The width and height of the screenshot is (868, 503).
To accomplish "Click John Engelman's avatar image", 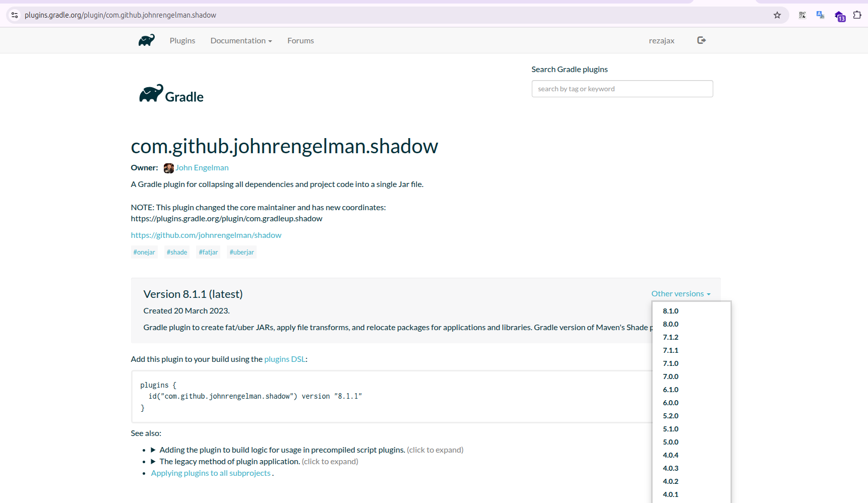I will point(168,168).
